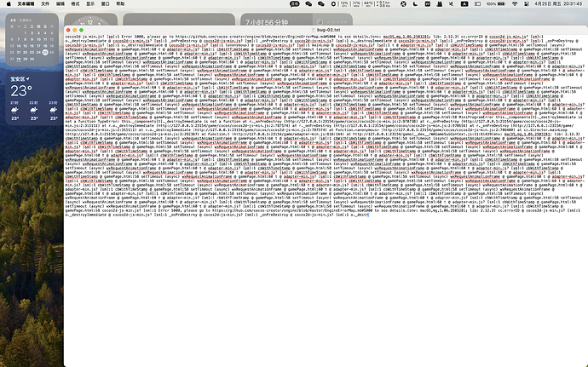The height and width of the screenshot is (367, 588).
Task: Click the large 23° temperature in weather widget
Action: 21,91
